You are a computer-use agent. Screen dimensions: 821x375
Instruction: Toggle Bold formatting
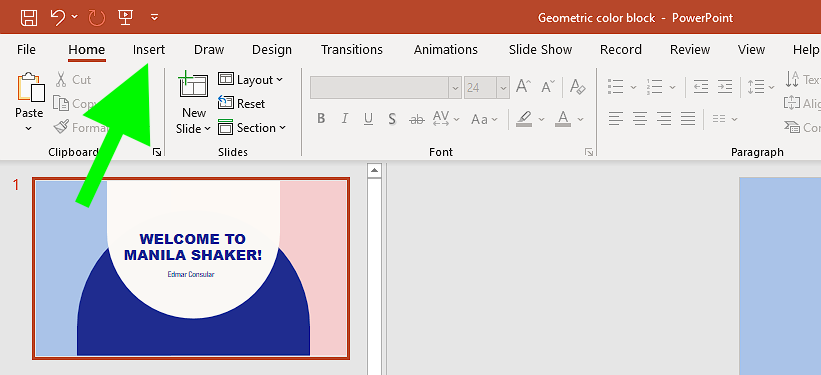[x=321, y=119]
